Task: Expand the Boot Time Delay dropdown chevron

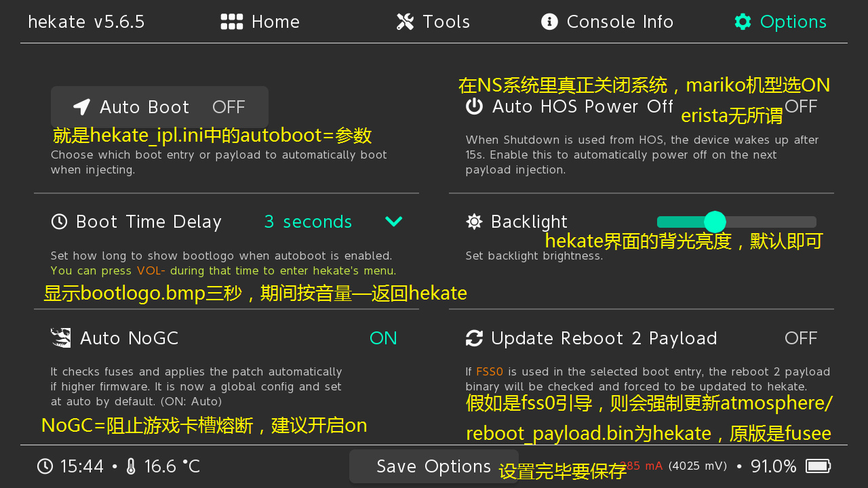Action: coord(393,222)
